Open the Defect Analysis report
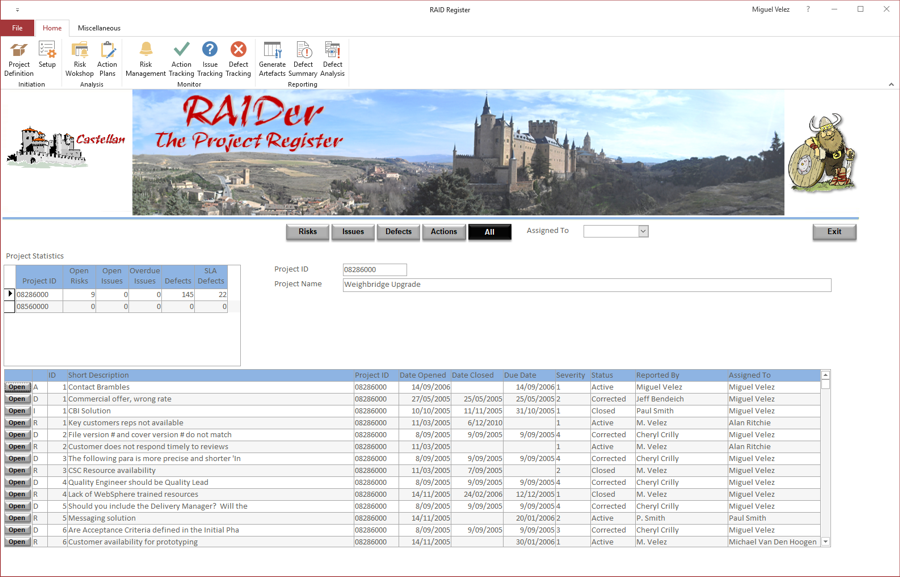Viewport: 900px width, 577px height. 332,59
